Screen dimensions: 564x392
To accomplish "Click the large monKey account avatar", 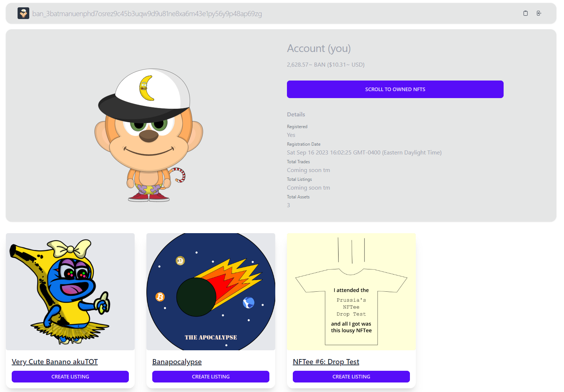I will pos(149,135).
